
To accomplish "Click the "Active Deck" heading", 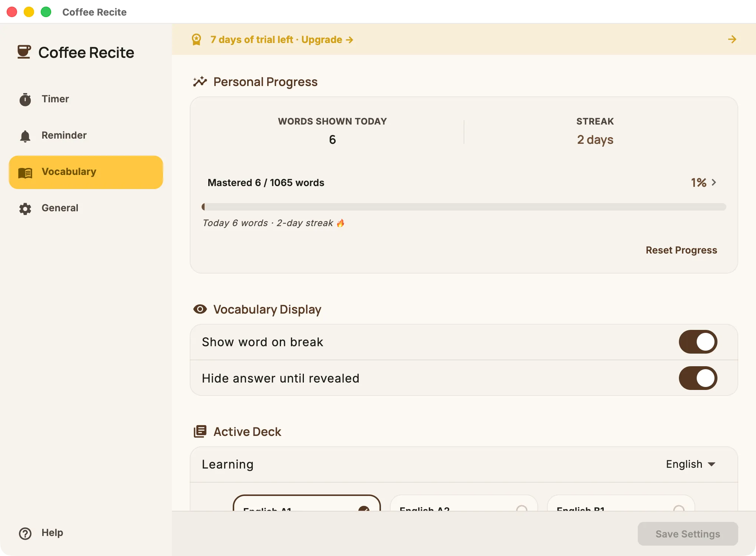I will 247,431.
